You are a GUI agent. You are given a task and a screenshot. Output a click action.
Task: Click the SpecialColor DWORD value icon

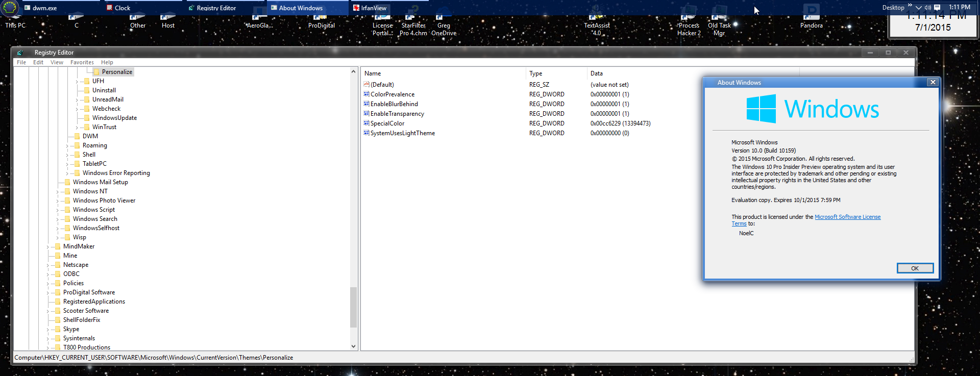pyautogui.click(x=366, y=123)
